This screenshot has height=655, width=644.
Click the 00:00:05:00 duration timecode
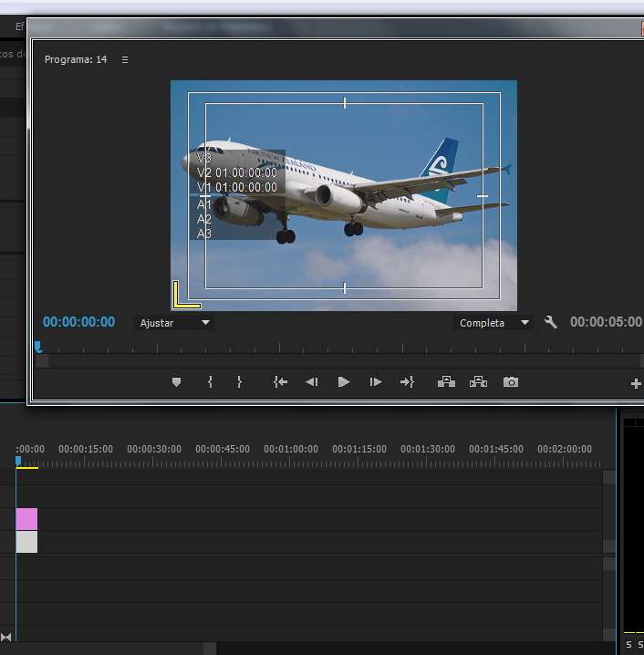[x=606, y=322]
